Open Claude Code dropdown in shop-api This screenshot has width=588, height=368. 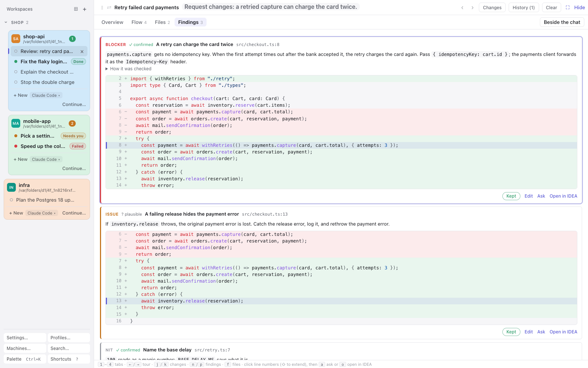coord(46,95)
